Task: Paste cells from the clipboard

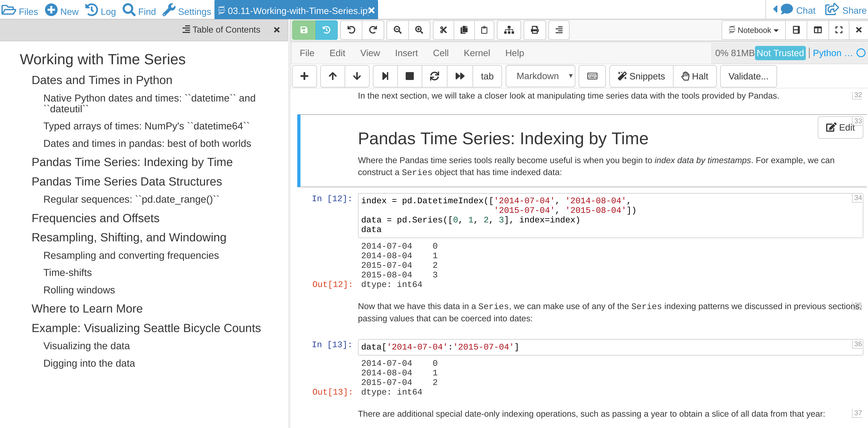Action: [x=484, y=30]
